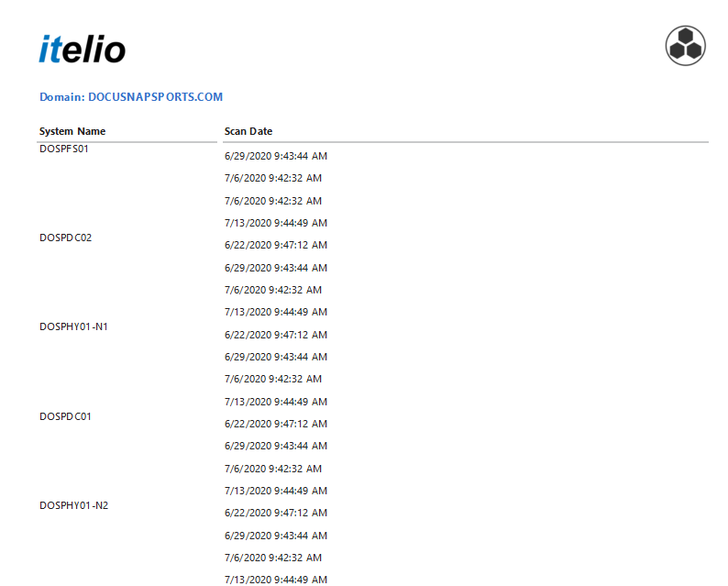728x586 pixels.
Task: Click the first 7/6/2020 9:42:32 AM scan date
Action: coord(272,178)
